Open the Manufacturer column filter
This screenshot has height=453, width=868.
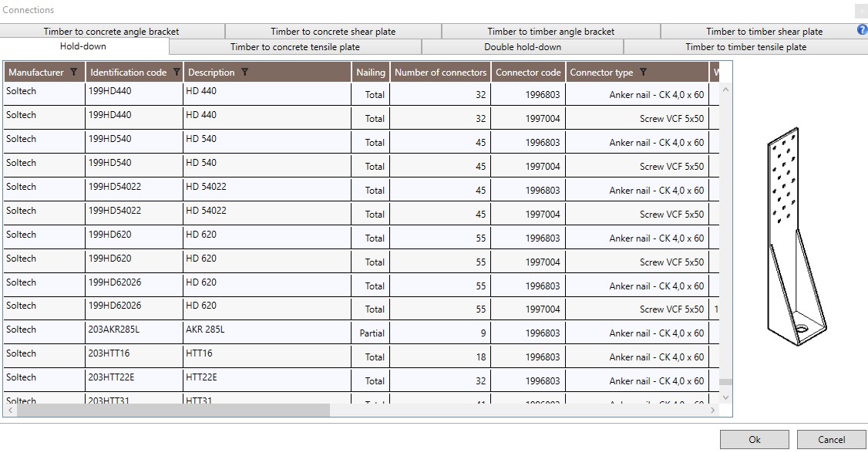74,72
